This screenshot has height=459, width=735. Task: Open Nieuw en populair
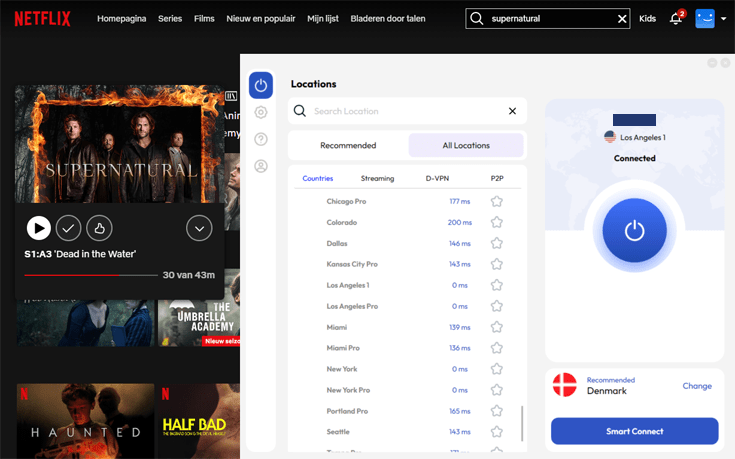261,19
